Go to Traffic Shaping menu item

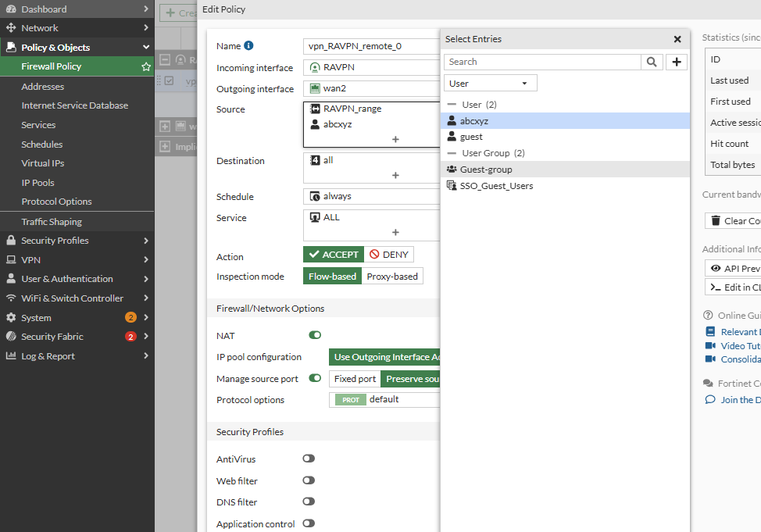tap(52, 222)
